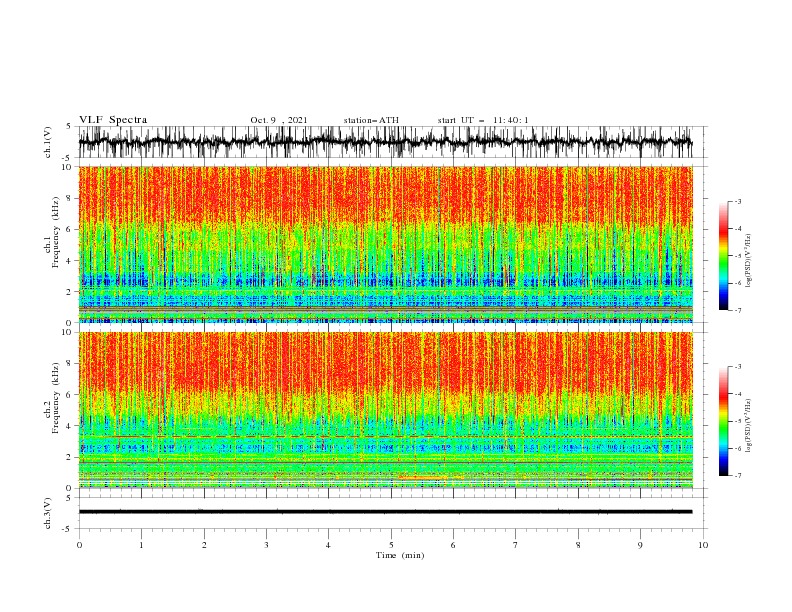
Task: Click the "VLF Spectra" plot title
Action: click(113, 120)
